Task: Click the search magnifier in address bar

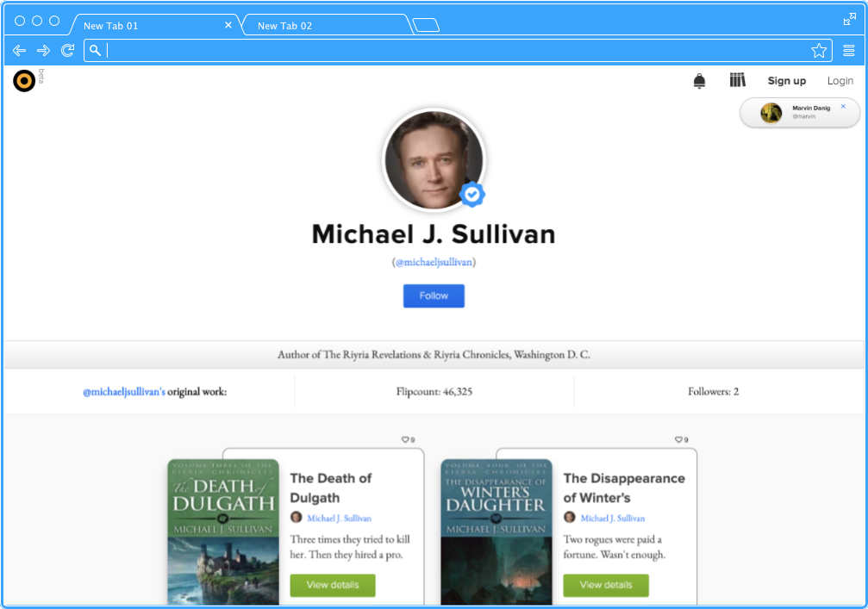Action: 95,50
